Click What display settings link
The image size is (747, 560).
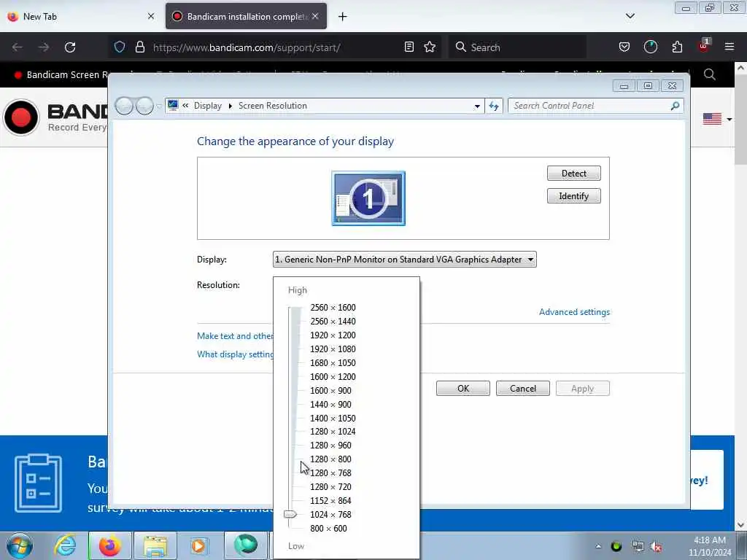[x=235, y=354]
